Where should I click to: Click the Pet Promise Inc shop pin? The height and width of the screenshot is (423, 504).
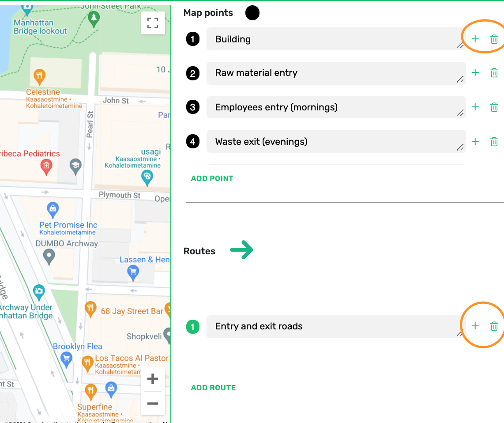[x=53, y=210]
